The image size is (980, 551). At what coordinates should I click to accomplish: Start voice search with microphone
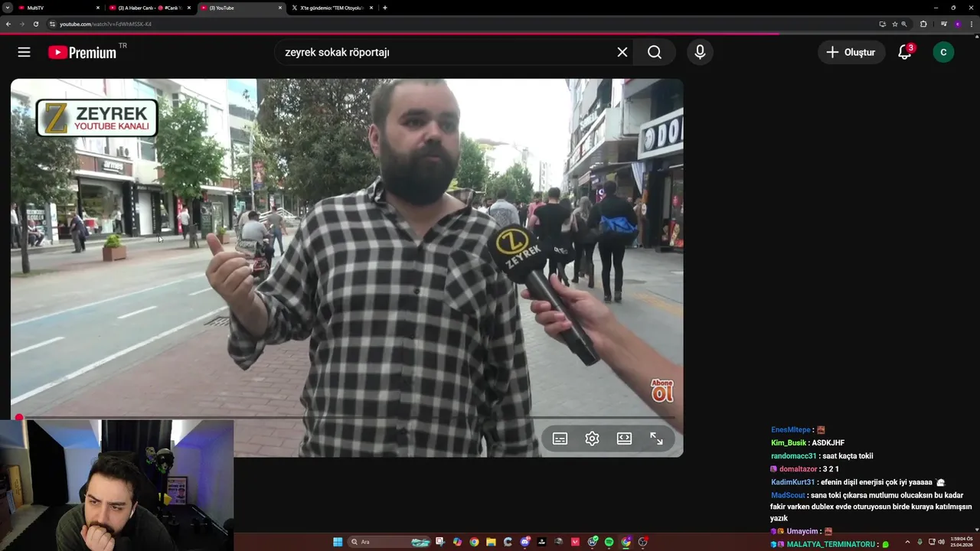[700, 52]
